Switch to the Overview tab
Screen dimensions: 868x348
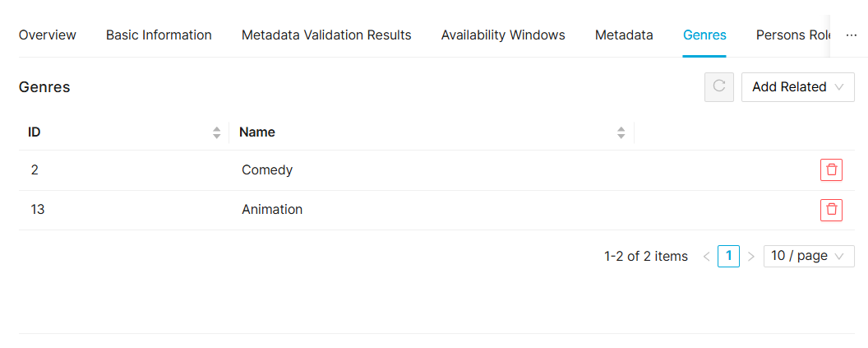[x=48, y=35]
